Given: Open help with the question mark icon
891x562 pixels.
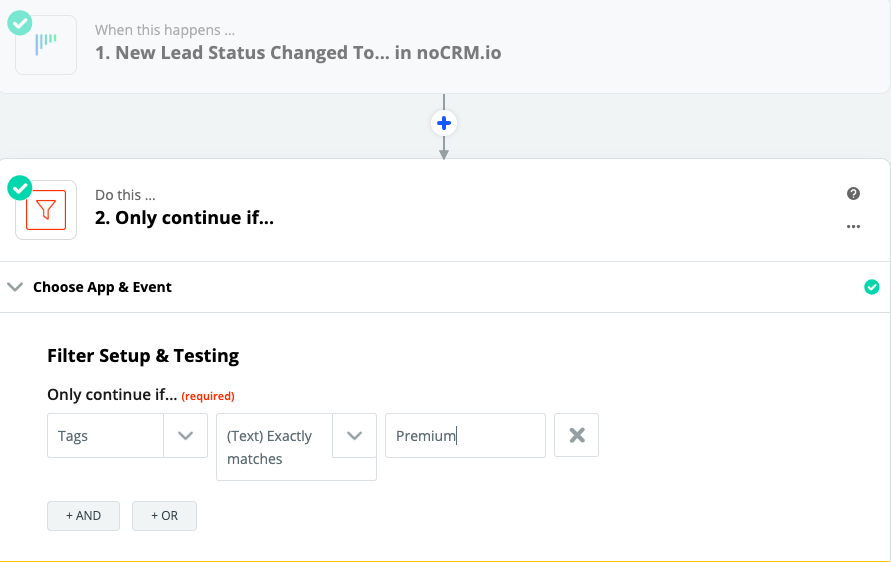Looking at the screenshot, I should point(853,194).
